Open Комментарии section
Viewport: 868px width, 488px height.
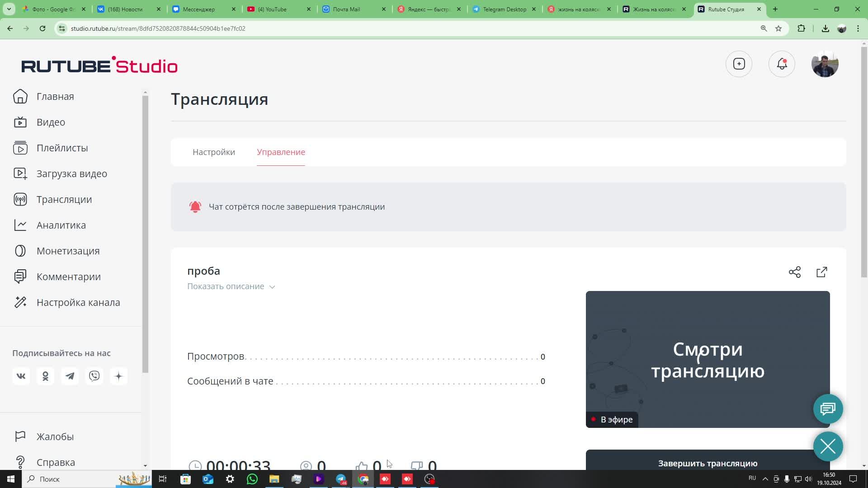pyautogui.click(x=69, y=277)
